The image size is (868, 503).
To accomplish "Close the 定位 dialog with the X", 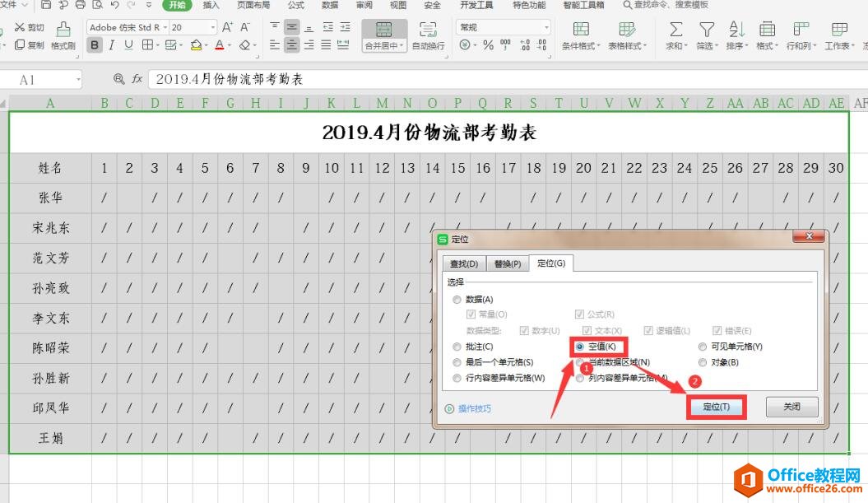I will pyautogui.click(x=809, y=236).
